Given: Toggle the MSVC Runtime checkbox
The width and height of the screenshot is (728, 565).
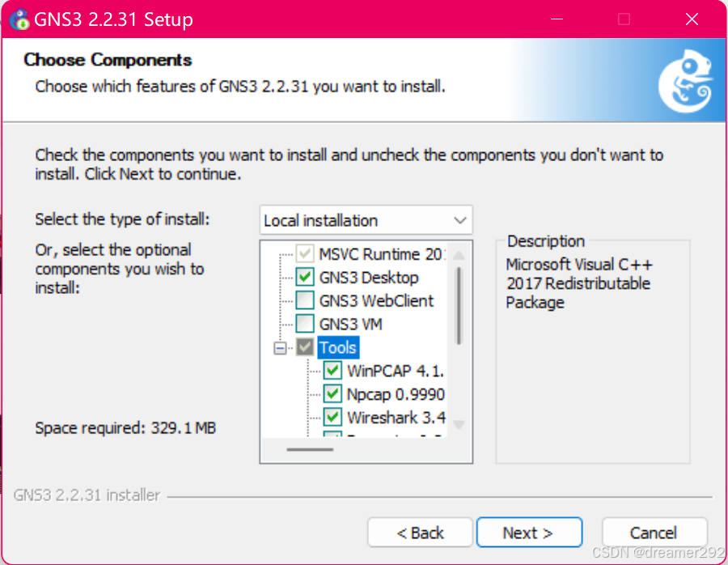Looking at the screenshot, I should [305, 254].
